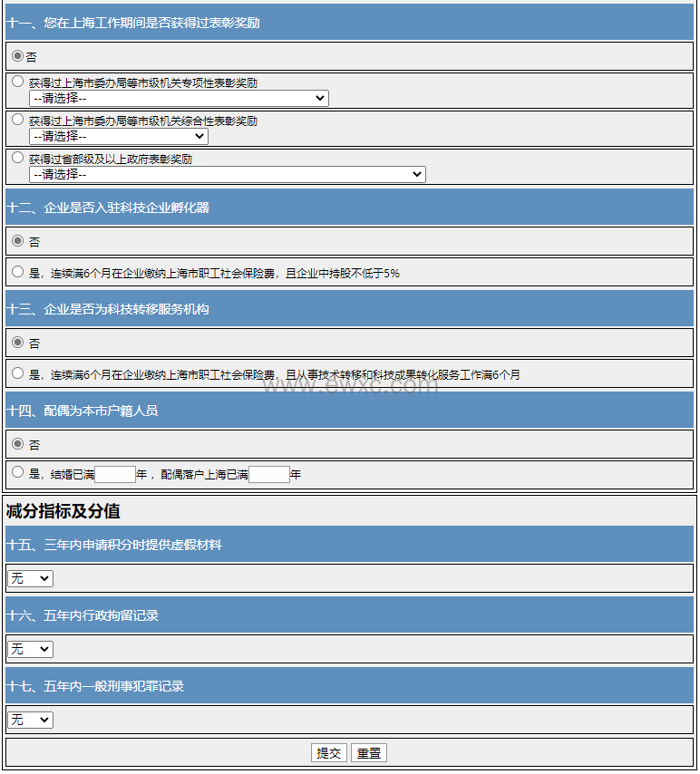The height and width of the screenshot is (774, 700).
Task: Select radio for 市级机关综合性表彰奖励
Action: (x=17, y=120)
